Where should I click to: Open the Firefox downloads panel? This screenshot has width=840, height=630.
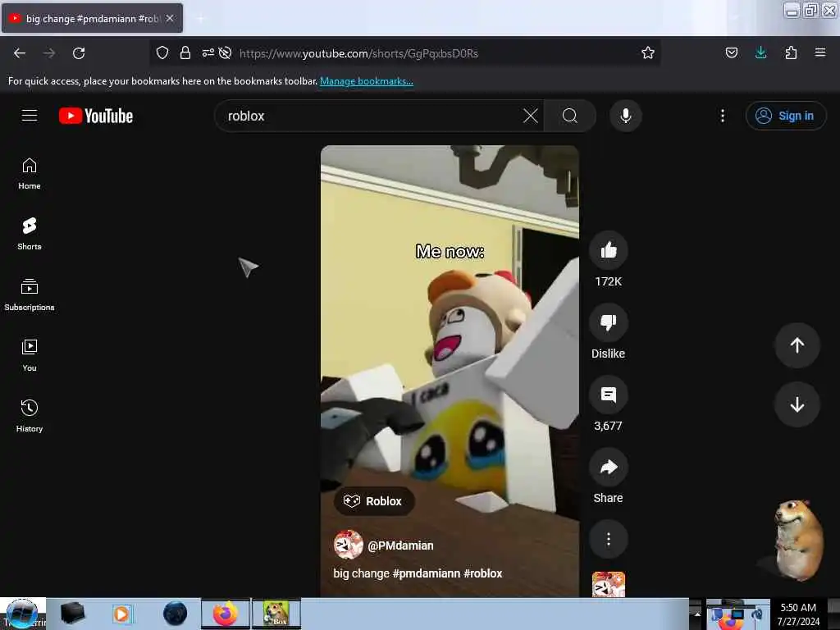[x=760, y=52]
